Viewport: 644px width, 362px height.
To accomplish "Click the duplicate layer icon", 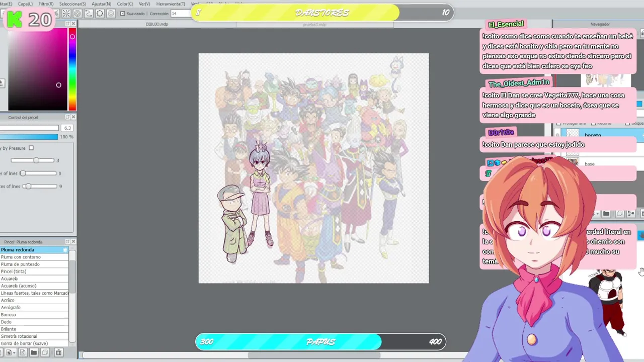I will 620,214.
